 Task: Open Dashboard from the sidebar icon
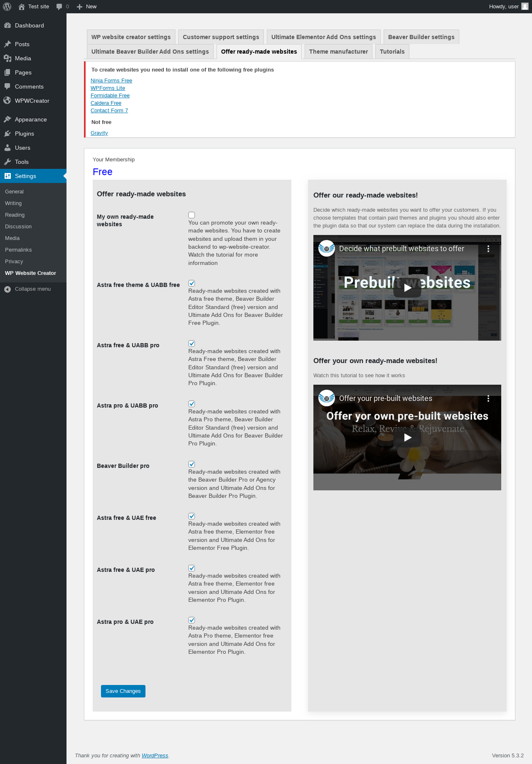[7, 25]
